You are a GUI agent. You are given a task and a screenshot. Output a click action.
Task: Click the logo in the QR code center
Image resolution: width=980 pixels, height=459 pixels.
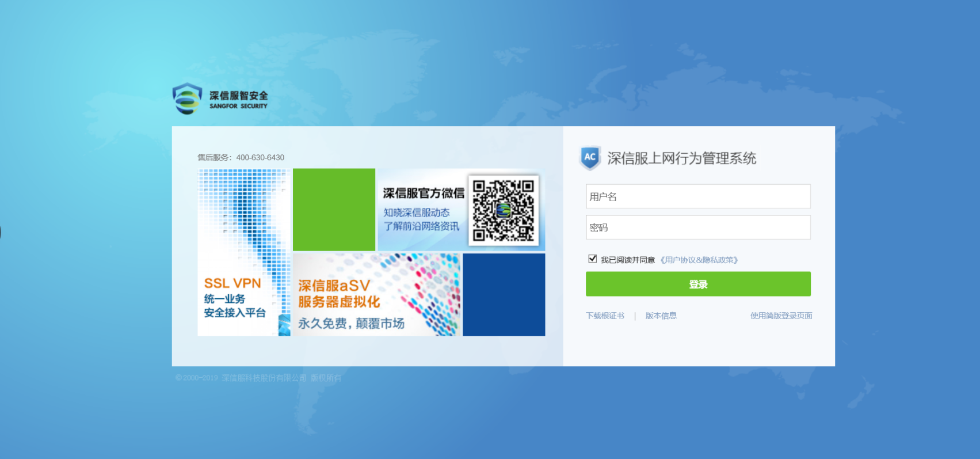coord(504,210)
